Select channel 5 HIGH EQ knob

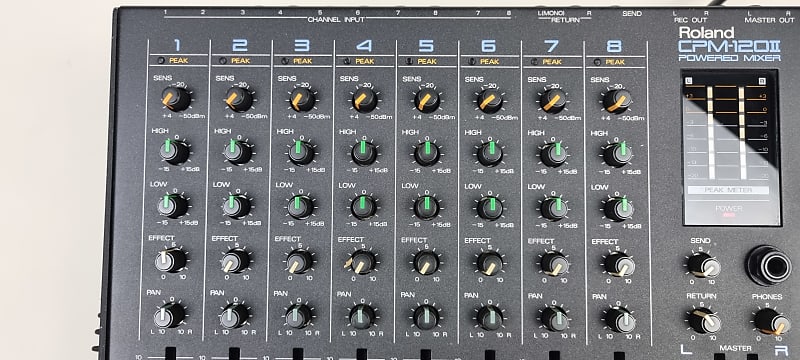click(x=427, y=153)
